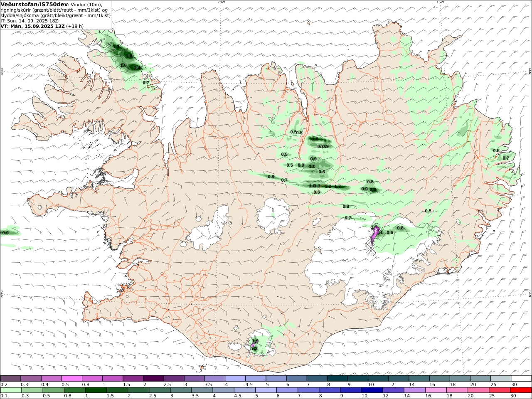Select the snow legend swatch starting at 1.5
The height and width of the screenshot is (399, 532).
[x=133, y=378]
